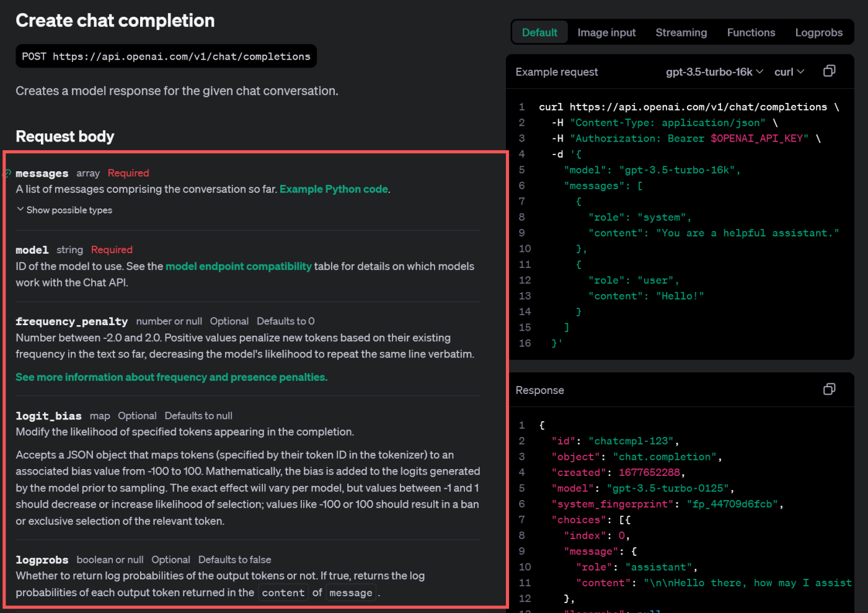Click the Required label next to messages
868x613 pixels.
point(128,173)
